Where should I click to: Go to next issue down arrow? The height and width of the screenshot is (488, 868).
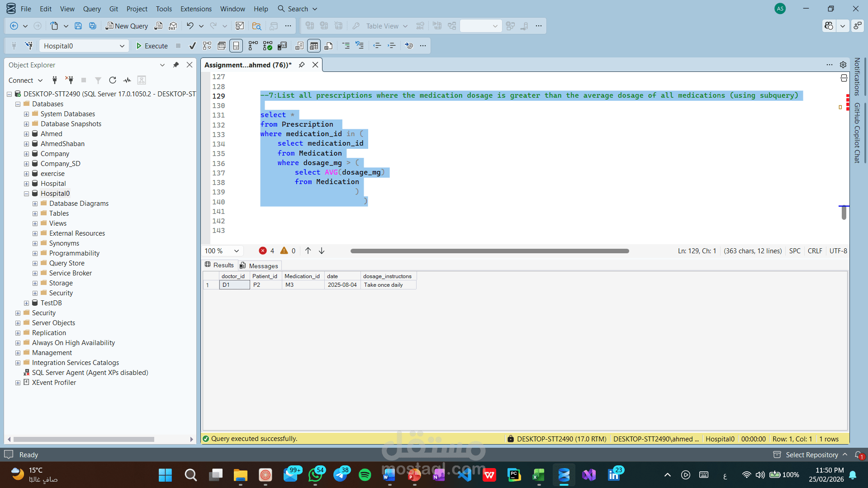pos(322,251)
